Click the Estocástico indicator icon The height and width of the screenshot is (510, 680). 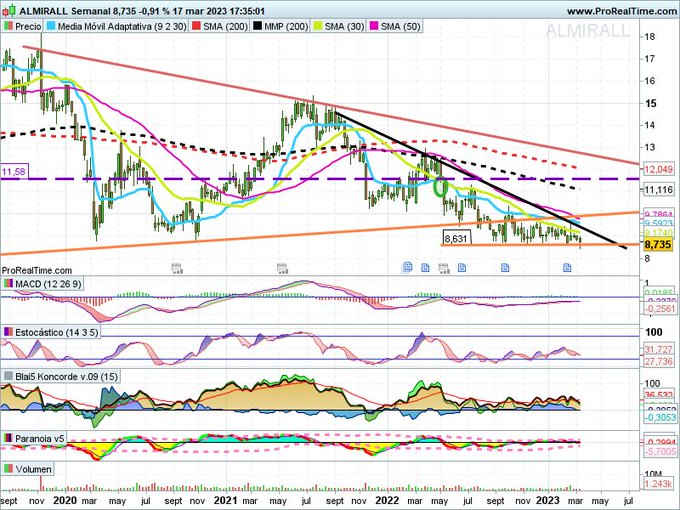[8, 332]
